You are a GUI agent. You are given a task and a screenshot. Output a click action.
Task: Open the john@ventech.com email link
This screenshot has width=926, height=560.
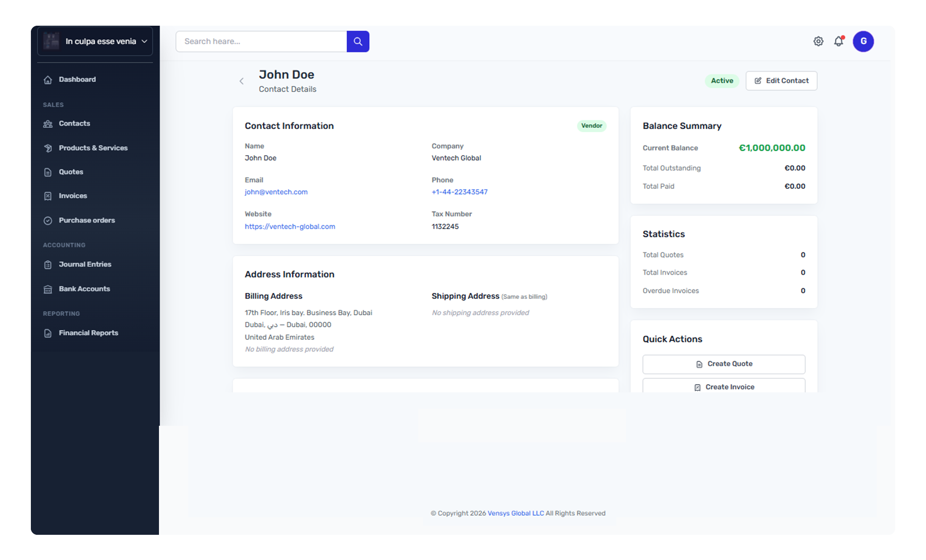[276, 192]
